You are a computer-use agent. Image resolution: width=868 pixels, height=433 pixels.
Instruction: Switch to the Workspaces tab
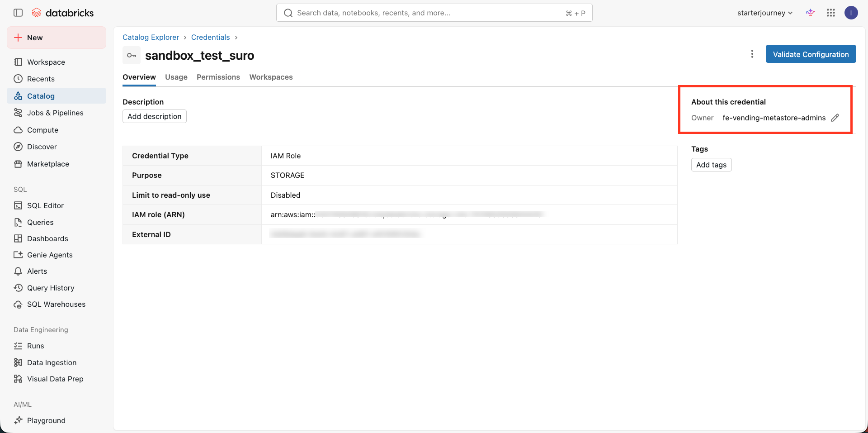pos(271,77)
